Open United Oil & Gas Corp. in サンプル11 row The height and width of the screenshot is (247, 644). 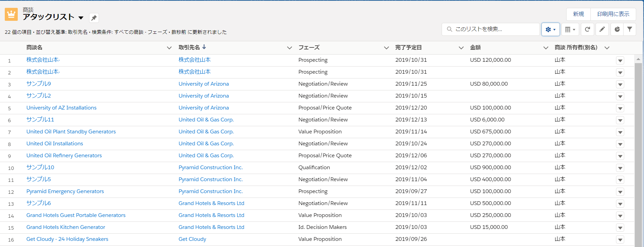pos(206,119)
